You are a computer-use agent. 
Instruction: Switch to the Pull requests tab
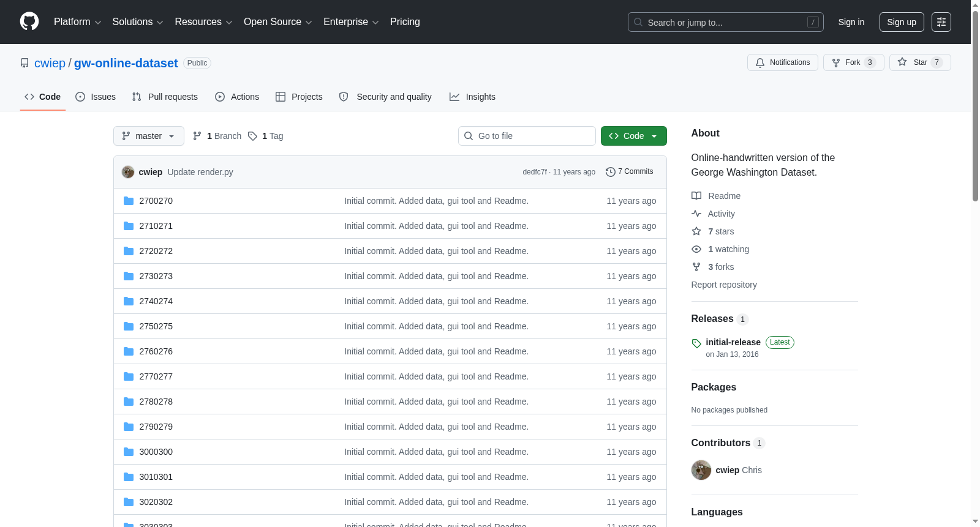tap(165, 97)
